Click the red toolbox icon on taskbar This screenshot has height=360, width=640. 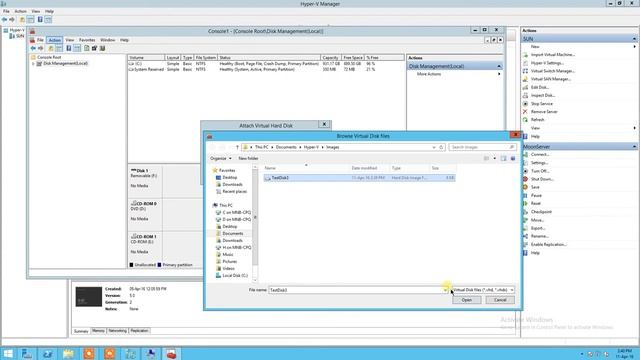point(171,353)
